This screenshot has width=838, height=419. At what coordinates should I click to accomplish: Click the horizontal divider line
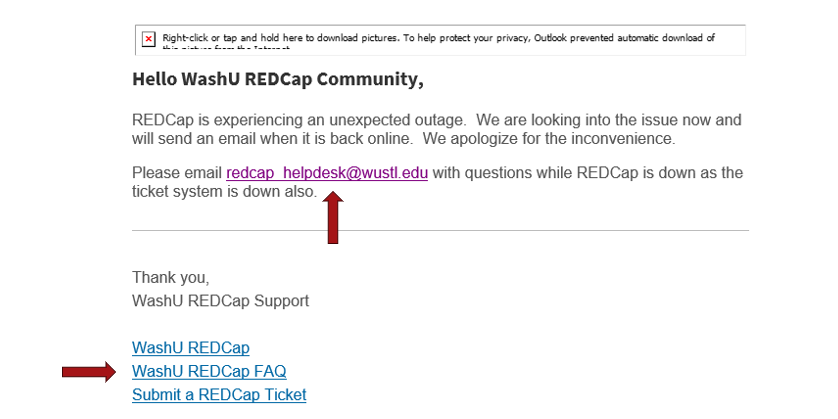point(440,230)
